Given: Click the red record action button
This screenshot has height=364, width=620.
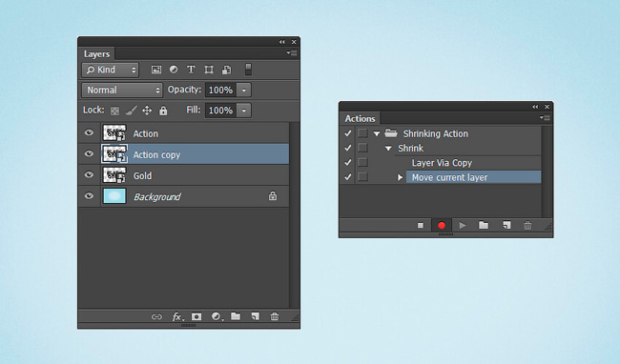Looking at the screenshot, I should pos(442,226).
